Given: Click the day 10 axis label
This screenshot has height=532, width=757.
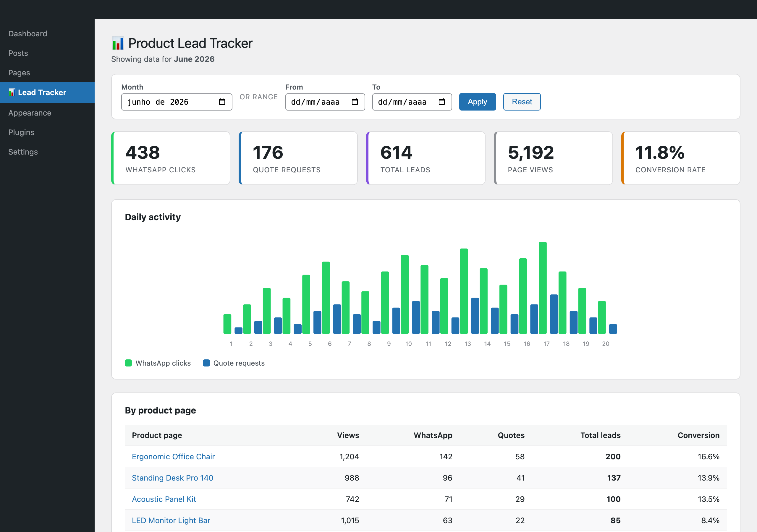Looking at the screenshot, I should [x=408, y=343].
